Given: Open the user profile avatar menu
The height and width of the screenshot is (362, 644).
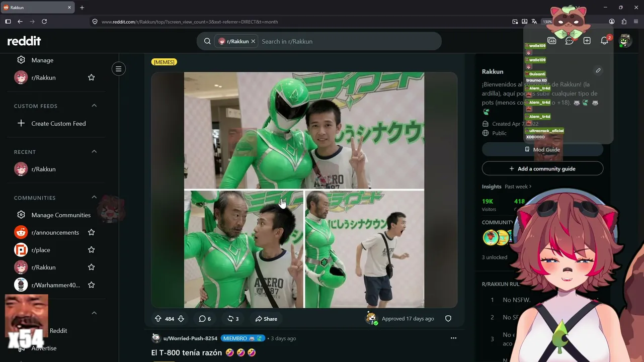Looking at the screenshot, I should pos(625,41).
